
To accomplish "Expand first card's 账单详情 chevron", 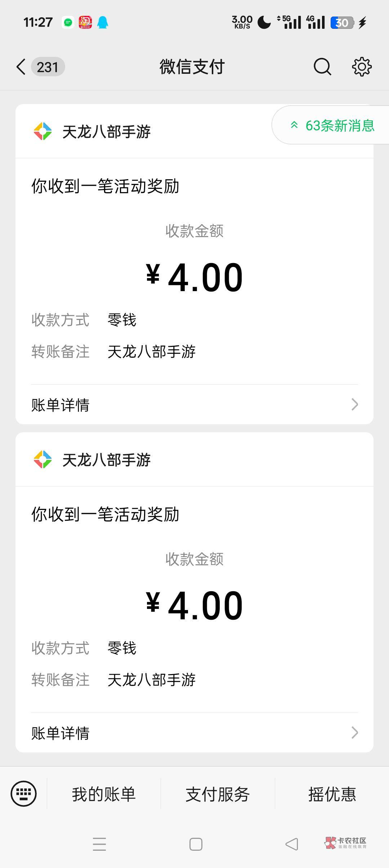I will [x=354, y=404].
